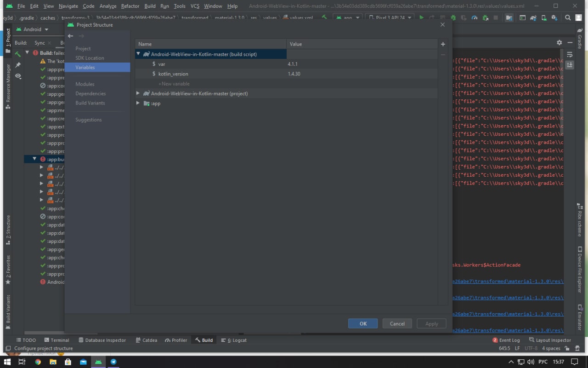Add a new variable with plus icon

(x=443, y=44)
